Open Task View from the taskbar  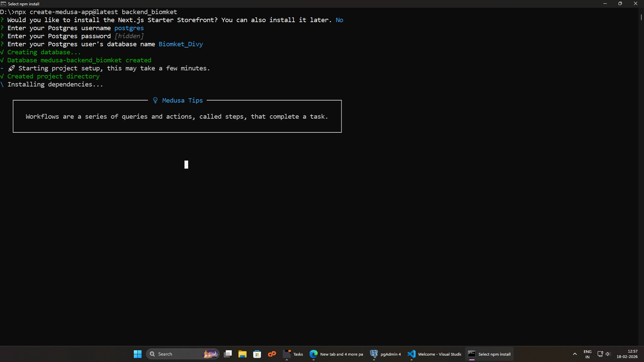[x=228, y=354]
